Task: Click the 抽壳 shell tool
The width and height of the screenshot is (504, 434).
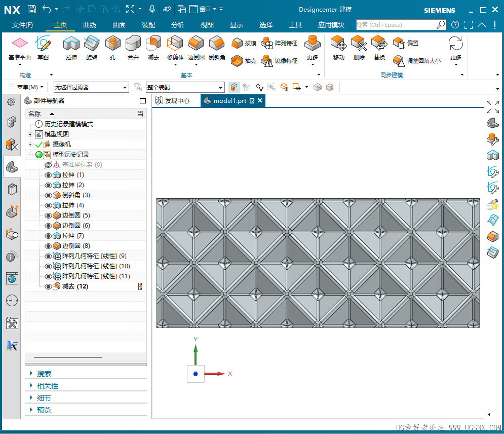Action: (x=238, y=61)
